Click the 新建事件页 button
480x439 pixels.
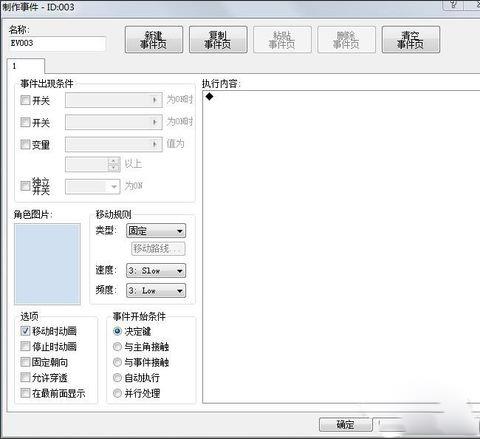coord(154,40)
